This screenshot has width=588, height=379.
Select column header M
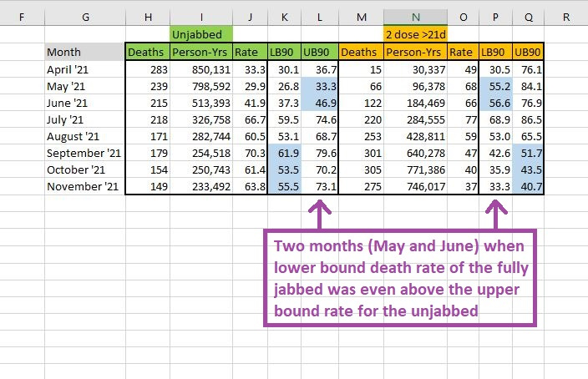(x=361, y=18)
